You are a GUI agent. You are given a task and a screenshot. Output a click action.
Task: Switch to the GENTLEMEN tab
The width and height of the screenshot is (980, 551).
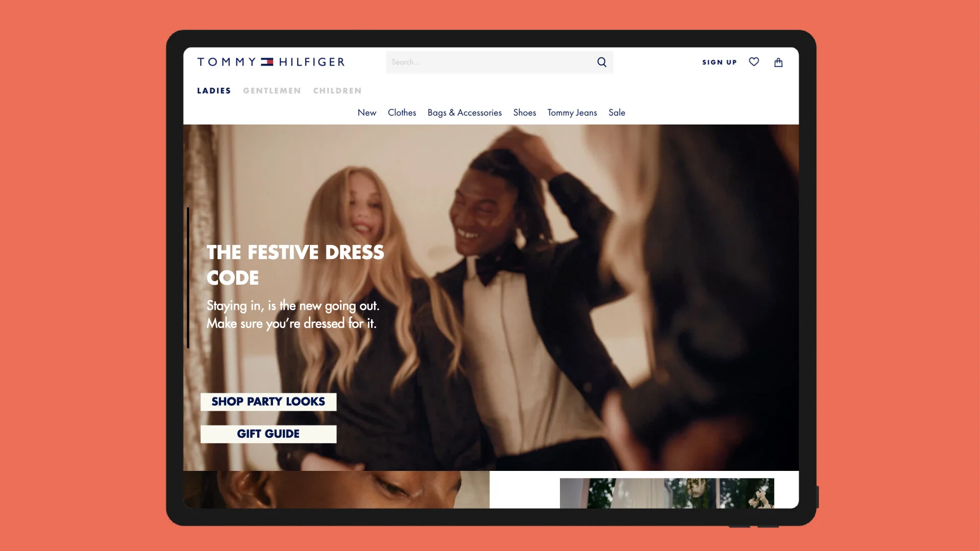(x=272, y=91)
